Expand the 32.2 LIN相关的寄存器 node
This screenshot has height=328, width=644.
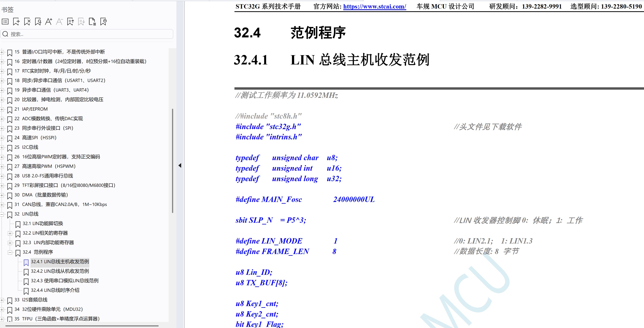tap(10, 233)
